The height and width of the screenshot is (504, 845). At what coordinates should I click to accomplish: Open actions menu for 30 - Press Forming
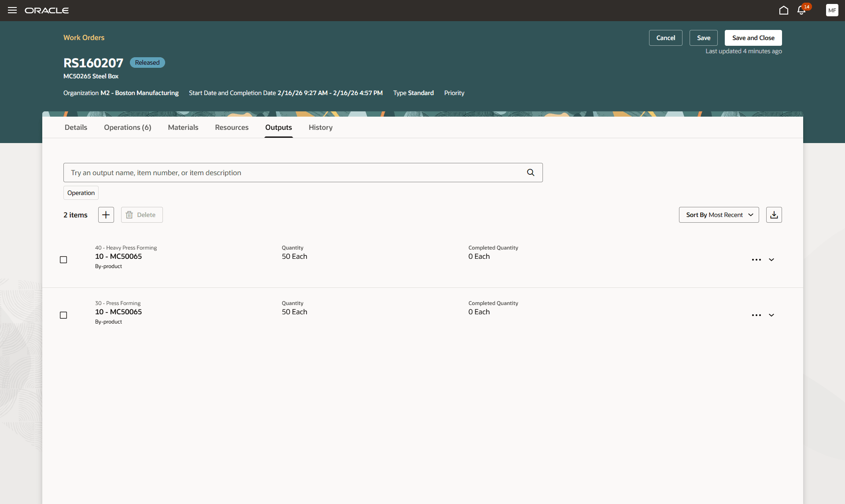point(756,315)
